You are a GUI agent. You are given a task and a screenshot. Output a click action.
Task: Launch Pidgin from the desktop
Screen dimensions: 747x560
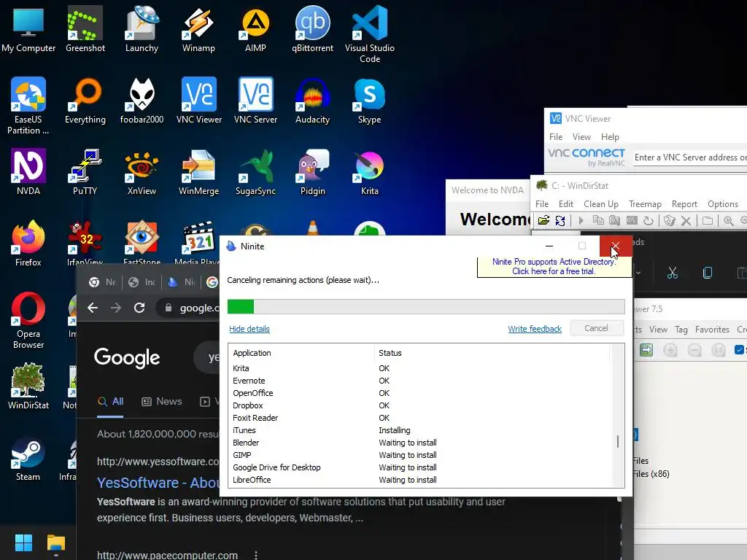pyautogui.click(x=312, y=172)
